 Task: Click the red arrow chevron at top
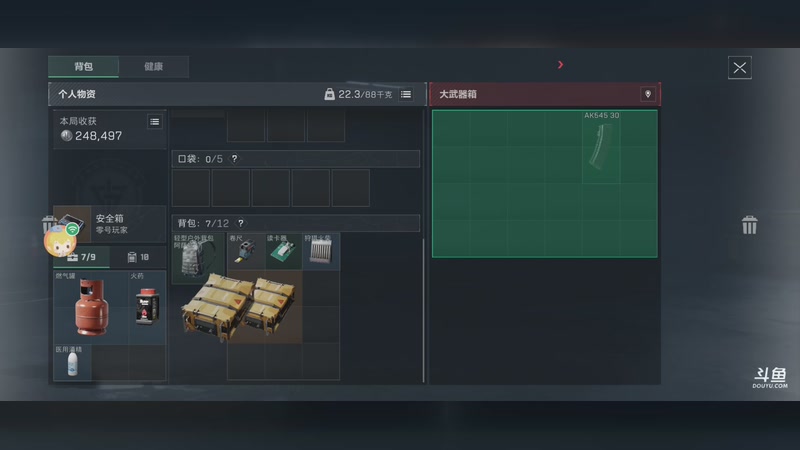560,65
